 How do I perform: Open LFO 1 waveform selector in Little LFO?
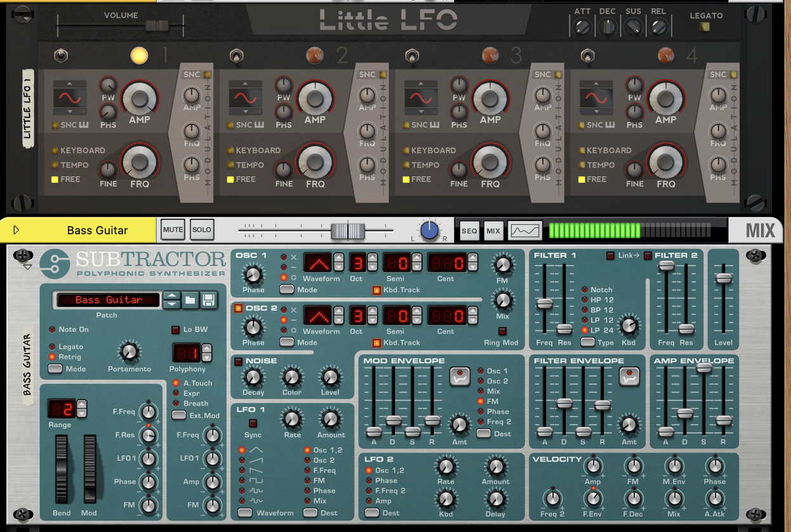70,97
